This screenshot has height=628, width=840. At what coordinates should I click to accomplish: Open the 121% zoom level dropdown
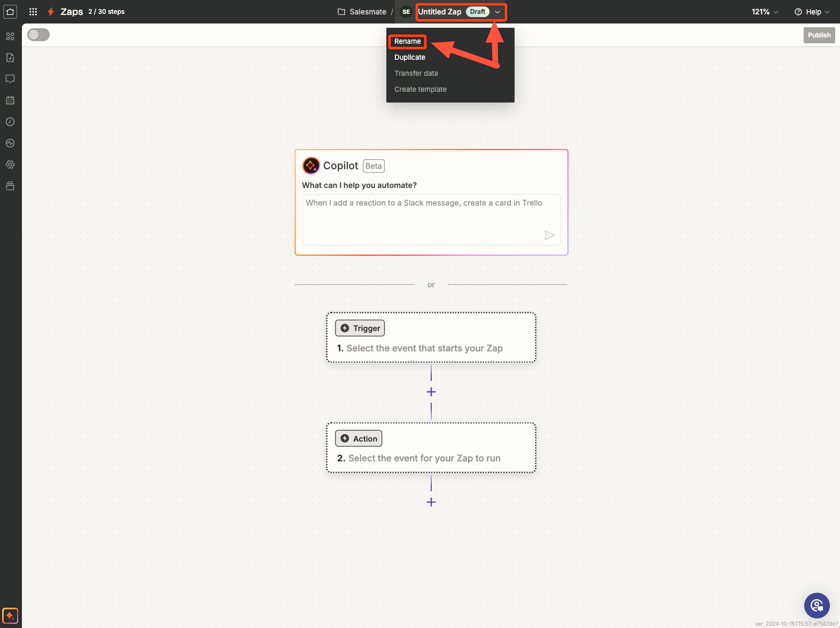[765, 12]
